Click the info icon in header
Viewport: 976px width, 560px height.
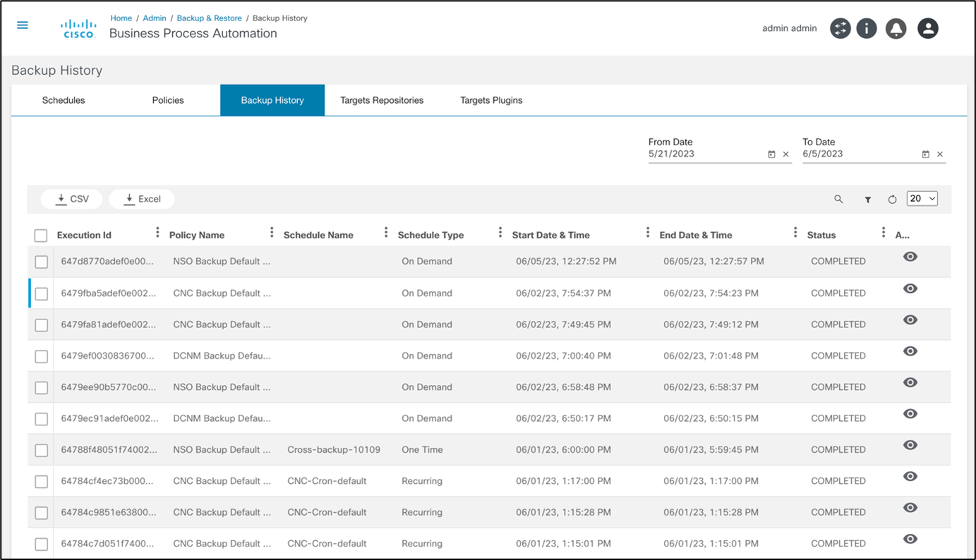click(866, 28)
